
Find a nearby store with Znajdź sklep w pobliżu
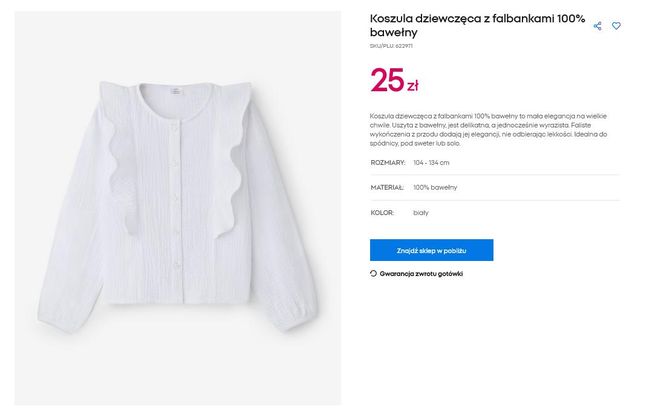[x=431, y=250]
